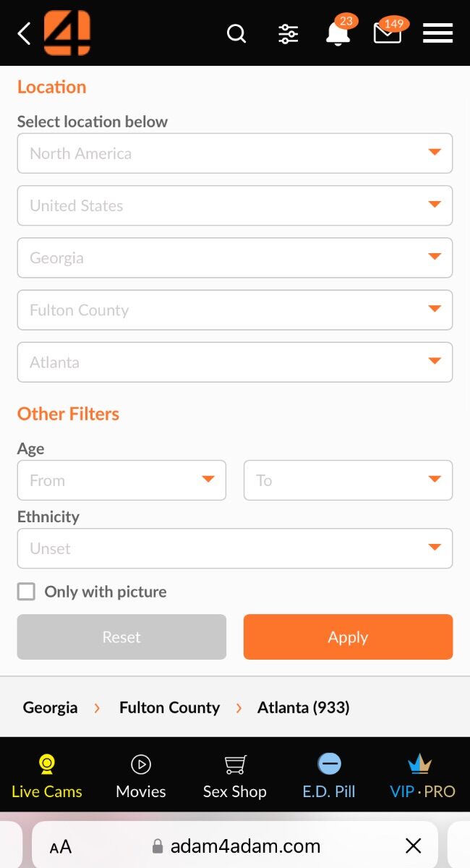Go to Live Cams tab

pyautogui.click(x=47, y=776)
